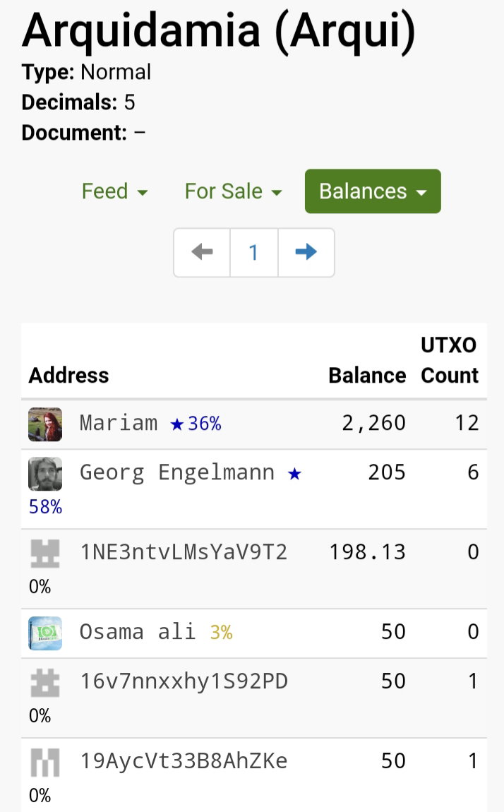Expand the For Sale dropdown
The image size is (504, 812).
tap(234, 191)
